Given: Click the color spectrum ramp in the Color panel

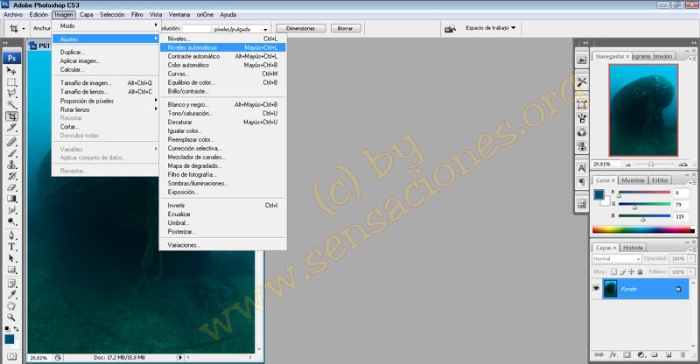Looking at the screenshot, I should coord(643,230).
